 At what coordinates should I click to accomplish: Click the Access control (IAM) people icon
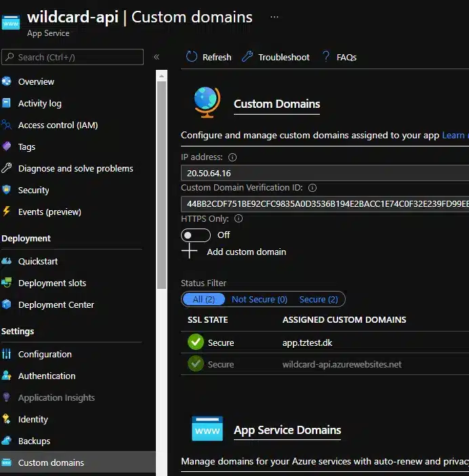coord(6,125)
